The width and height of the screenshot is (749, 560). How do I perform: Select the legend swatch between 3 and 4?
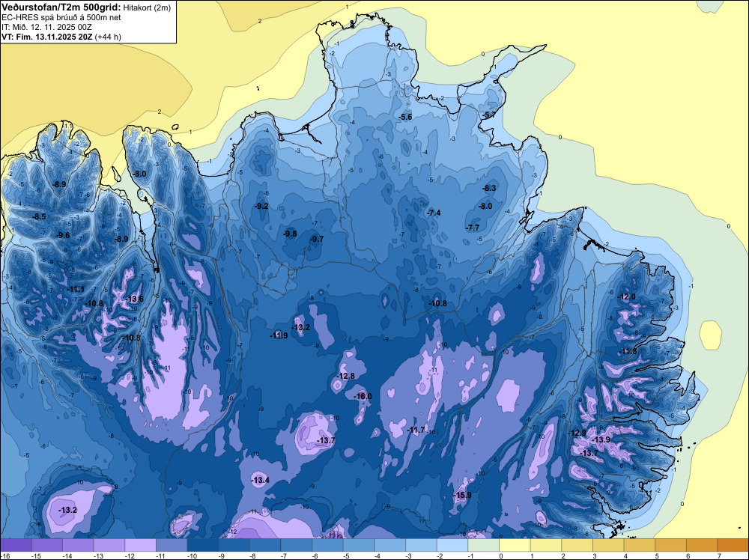pos(608,545)
